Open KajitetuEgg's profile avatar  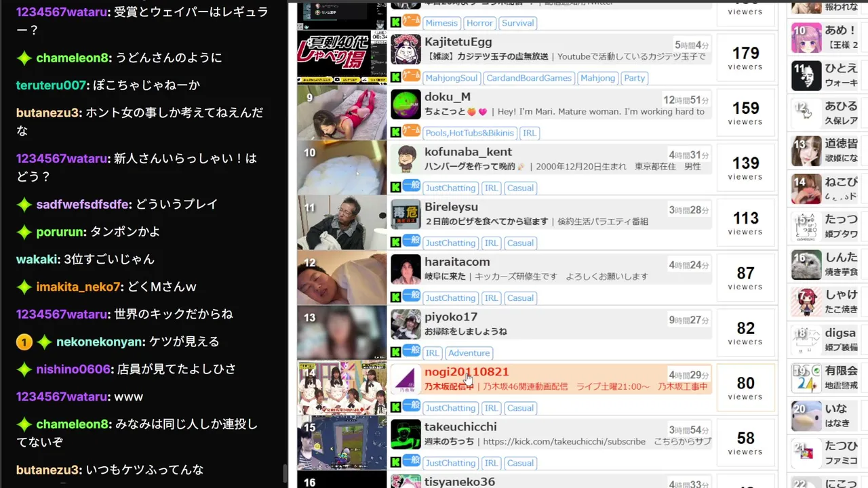click(x=406, y=49)
